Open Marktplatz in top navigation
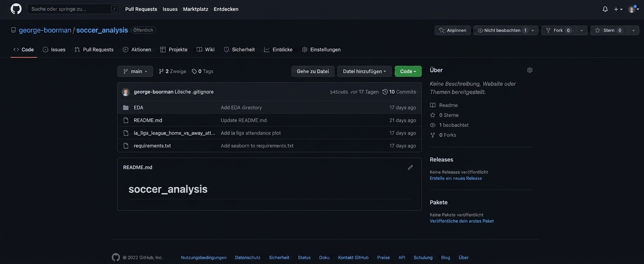644x264 pixels. coord(195,9)
